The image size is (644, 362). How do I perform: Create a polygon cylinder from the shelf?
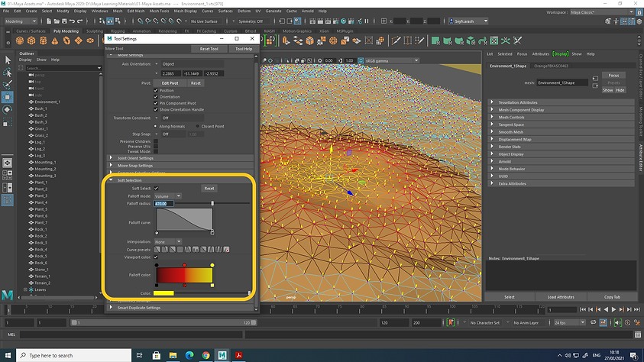point(43,40)
